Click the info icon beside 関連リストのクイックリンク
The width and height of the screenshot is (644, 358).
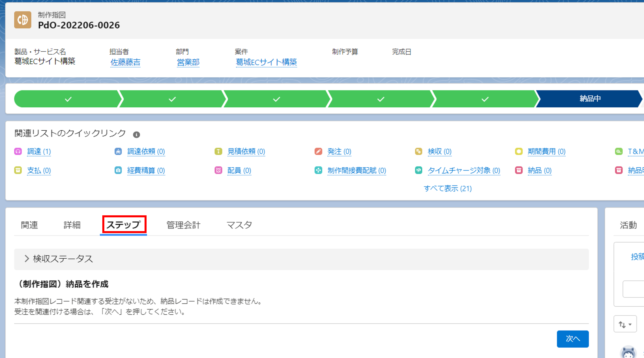pyautogui.click(x=137, y=134)
